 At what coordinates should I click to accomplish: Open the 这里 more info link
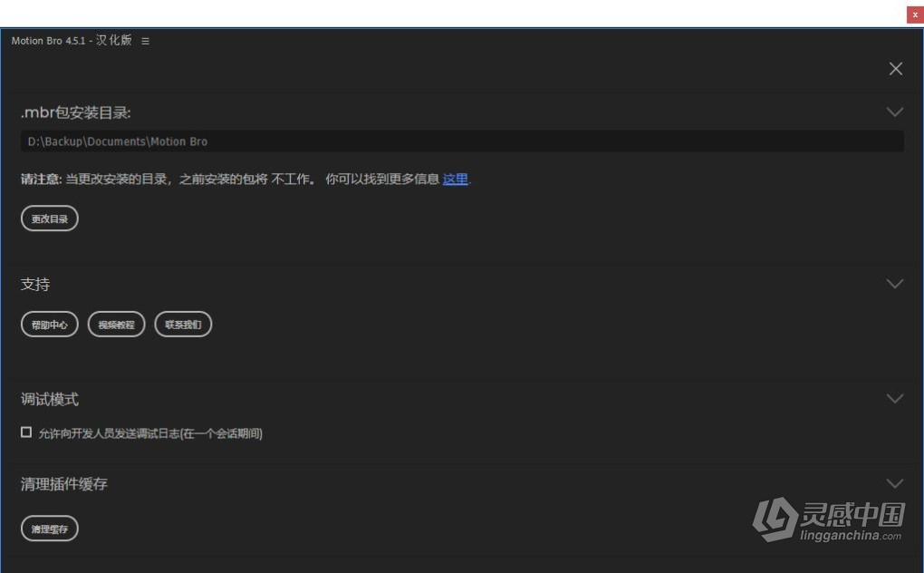click(455, 180)
